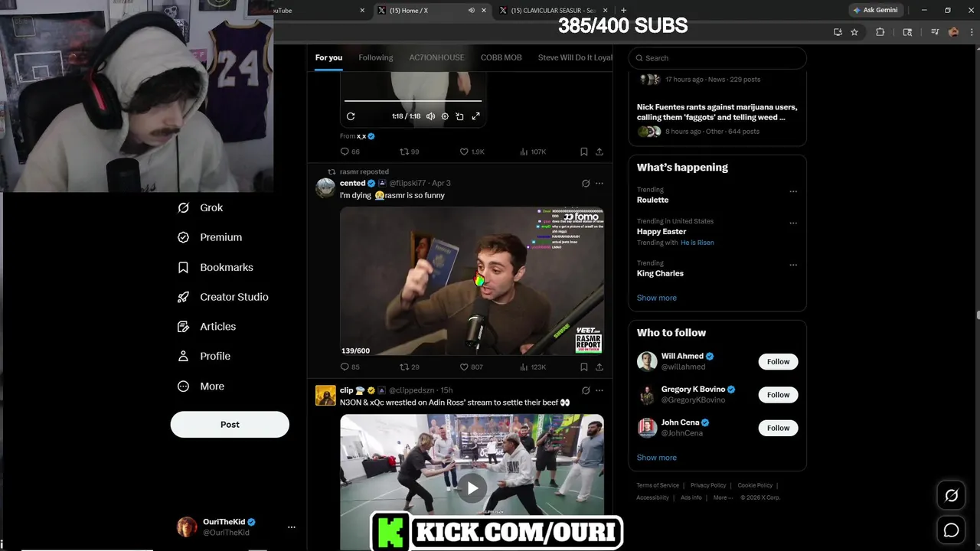
Task: Repost cented's post with 29 reposts
Action: [410, 367]
